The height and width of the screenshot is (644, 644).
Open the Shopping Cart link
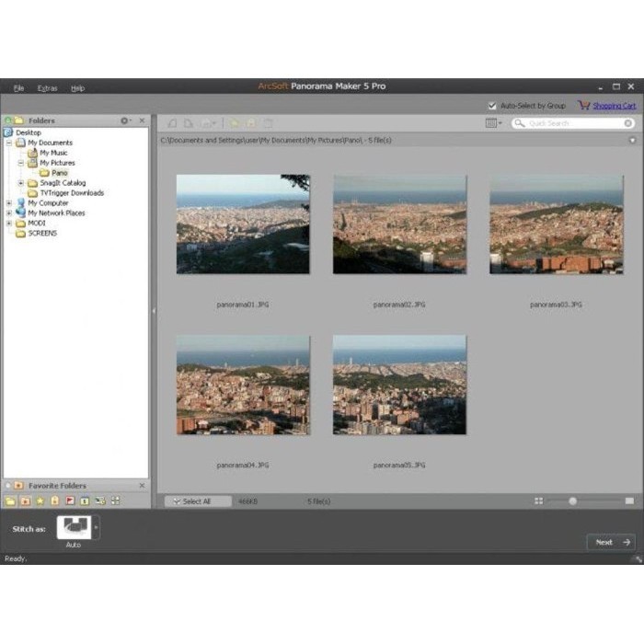[x=614, y=106]
